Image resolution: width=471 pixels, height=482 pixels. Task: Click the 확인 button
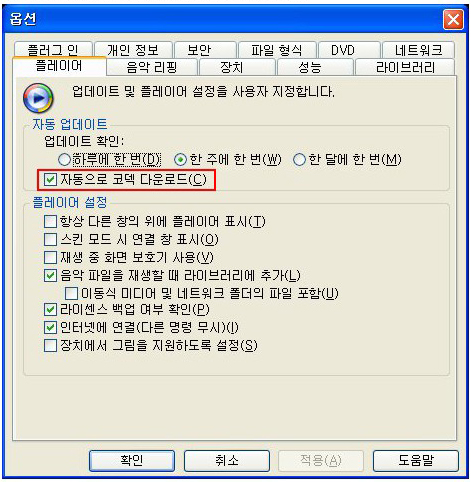point(132,461)
